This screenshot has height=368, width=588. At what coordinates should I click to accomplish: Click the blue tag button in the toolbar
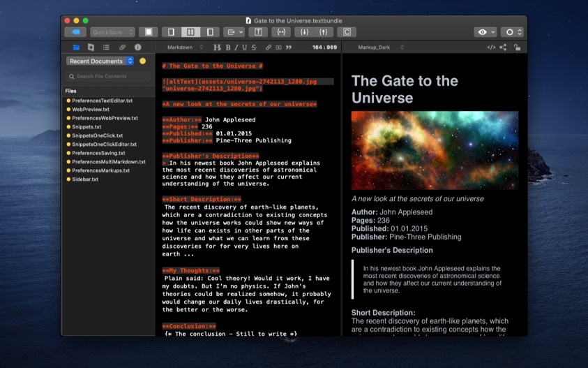coord(75,32)
